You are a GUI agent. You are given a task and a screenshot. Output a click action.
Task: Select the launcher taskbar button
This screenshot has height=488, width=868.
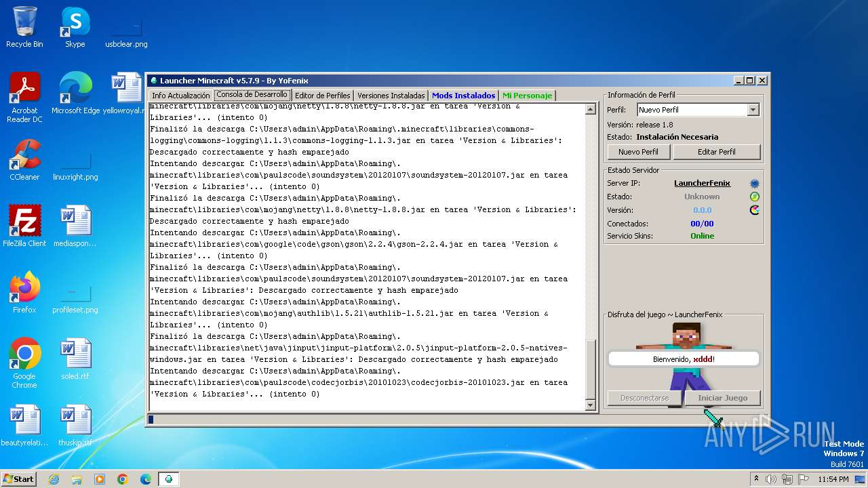coord(169,479)
